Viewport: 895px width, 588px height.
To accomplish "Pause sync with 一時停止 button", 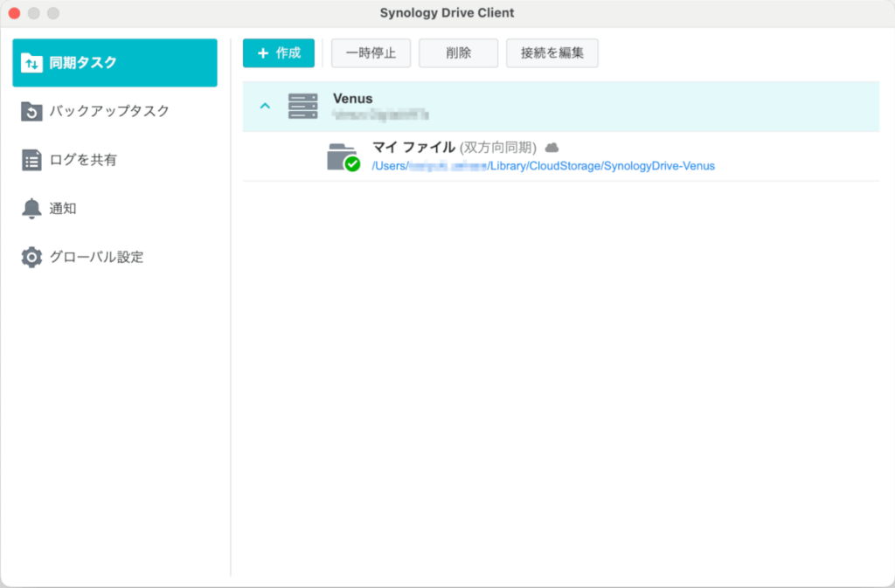I will 371,53.
